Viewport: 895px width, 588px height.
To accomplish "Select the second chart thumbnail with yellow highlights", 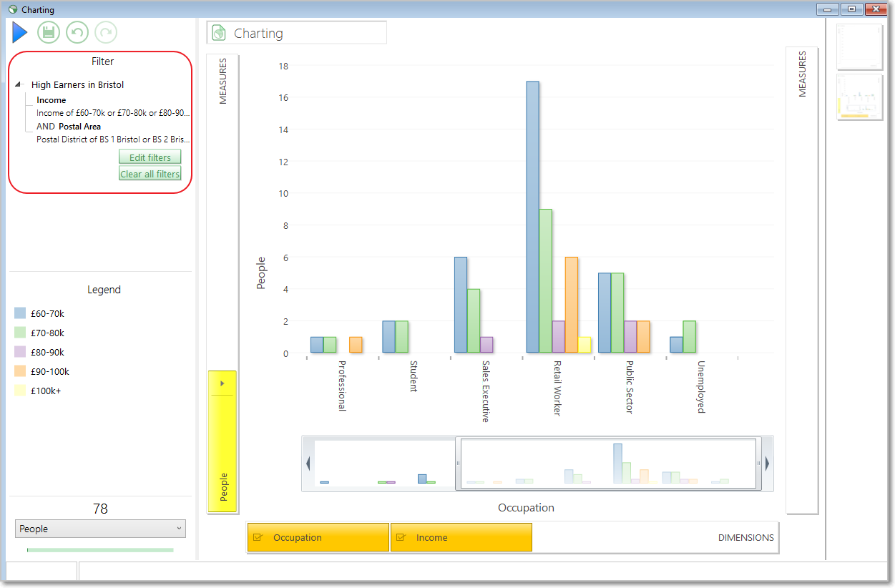I will pyautogui.click(x=860, y=97).
